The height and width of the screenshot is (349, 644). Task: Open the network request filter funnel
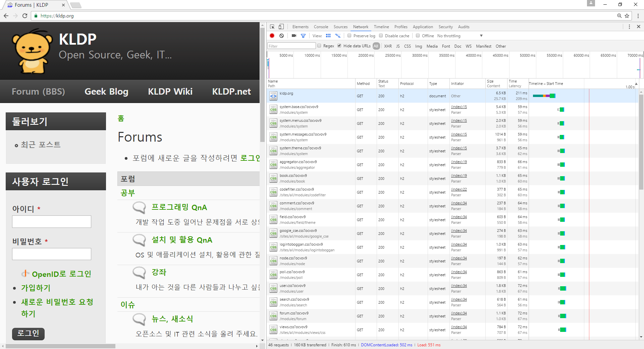303,36
